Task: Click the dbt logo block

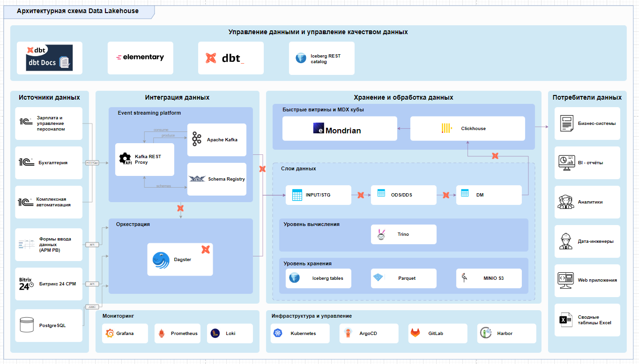Action: click(x=230, y=58)
